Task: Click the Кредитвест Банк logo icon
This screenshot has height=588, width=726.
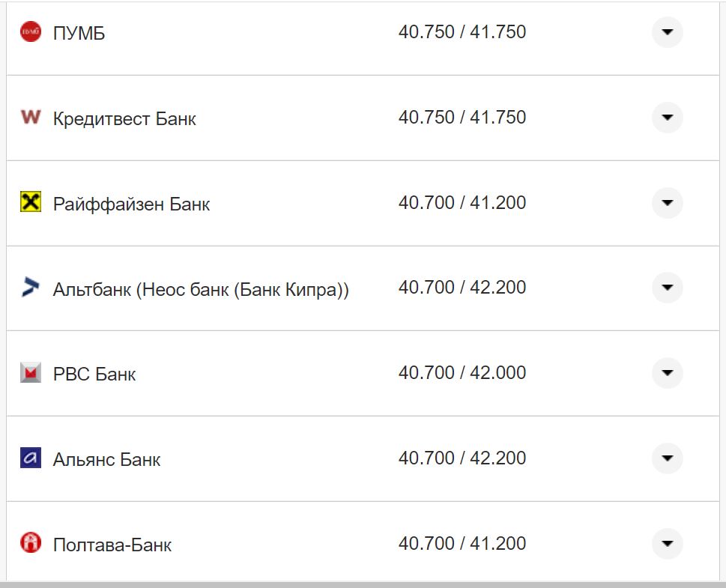Action: [x=31, y=118]
